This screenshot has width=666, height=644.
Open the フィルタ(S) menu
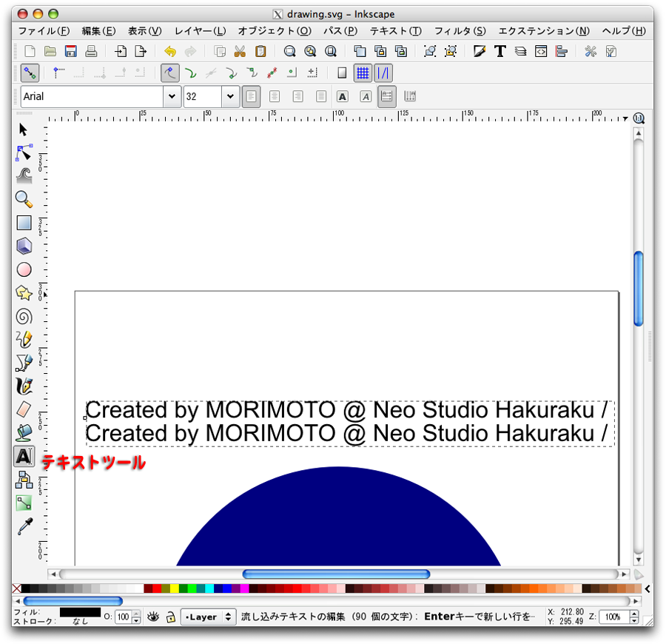click(x=460, y=31)
